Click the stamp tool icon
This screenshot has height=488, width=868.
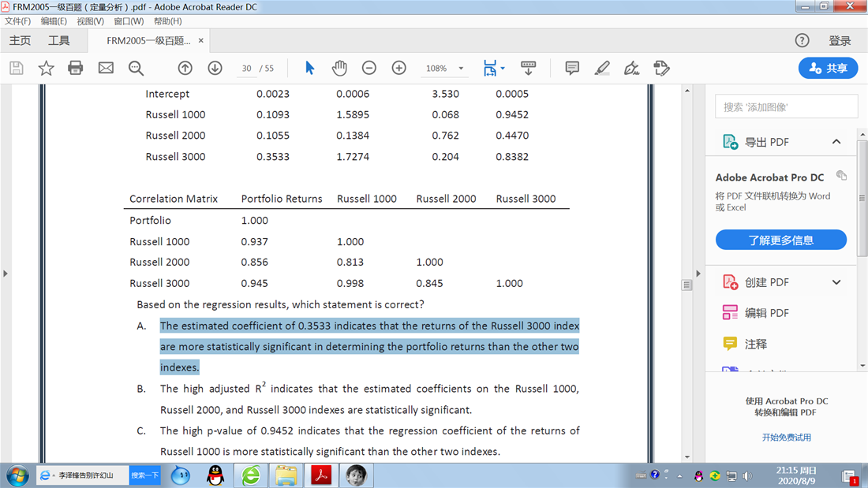661,68
